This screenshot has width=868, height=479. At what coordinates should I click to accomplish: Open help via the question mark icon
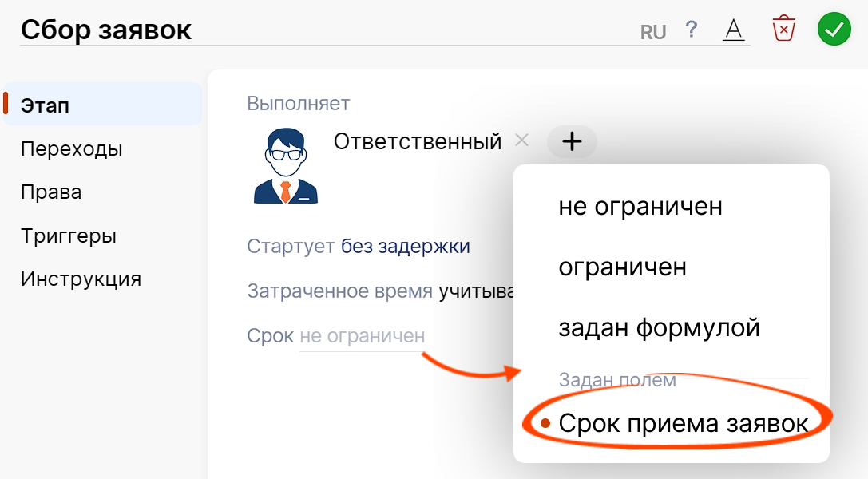[x=692, y=30]
